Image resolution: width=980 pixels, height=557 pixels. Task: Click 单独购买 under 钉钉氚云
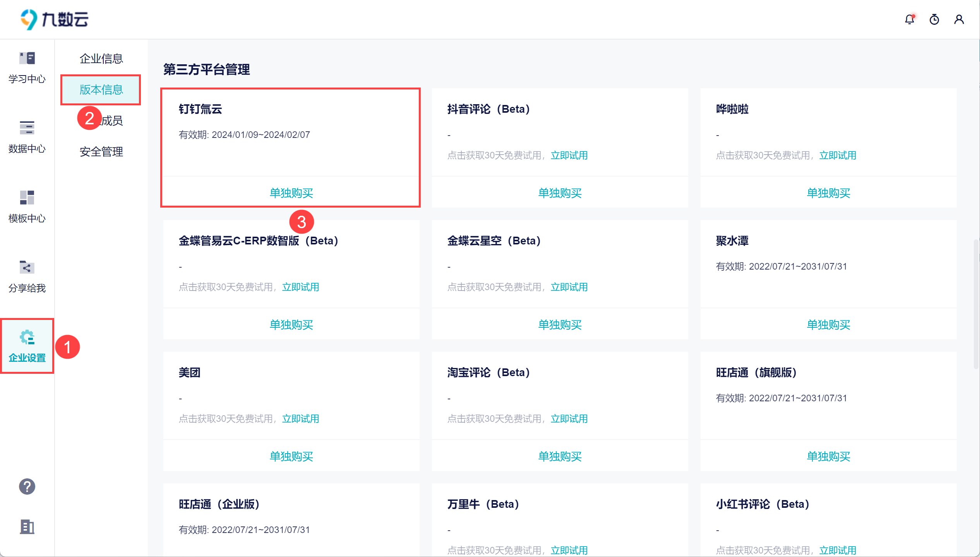coord(291,193)
